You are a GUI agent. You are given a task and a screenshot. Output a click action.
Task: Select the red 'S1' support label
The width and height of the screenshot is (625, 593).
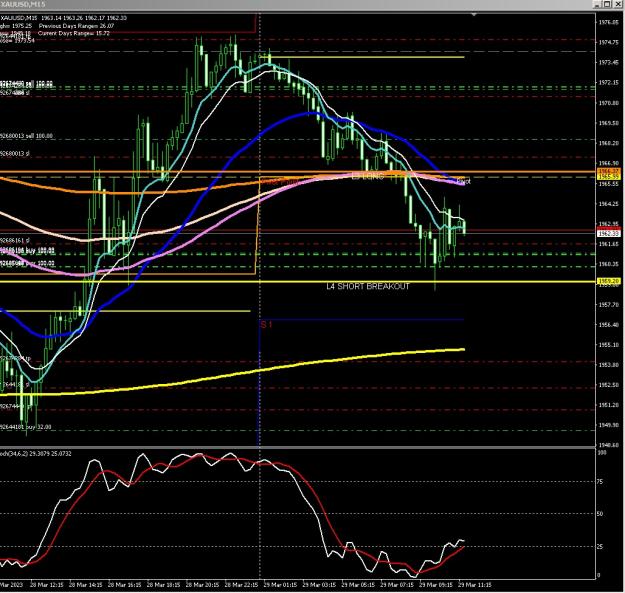pos(266,325)
